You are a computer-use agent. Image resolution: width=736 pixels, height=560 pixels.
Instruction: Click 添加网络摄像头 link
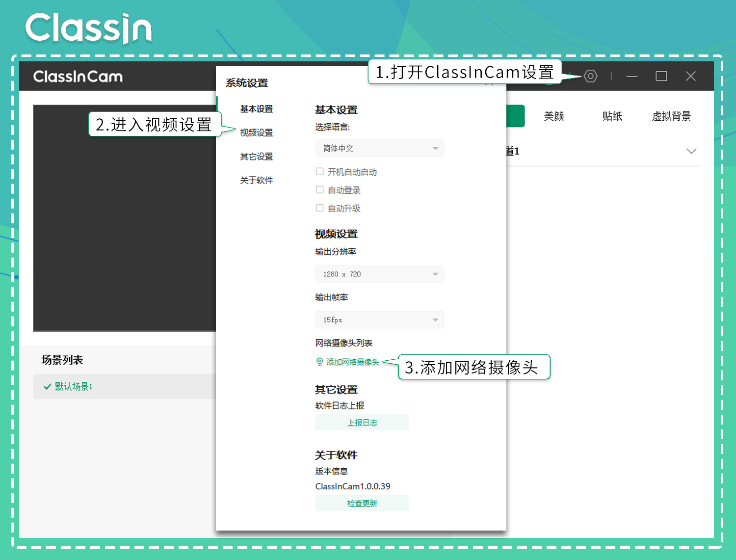(x=353, y=362)
